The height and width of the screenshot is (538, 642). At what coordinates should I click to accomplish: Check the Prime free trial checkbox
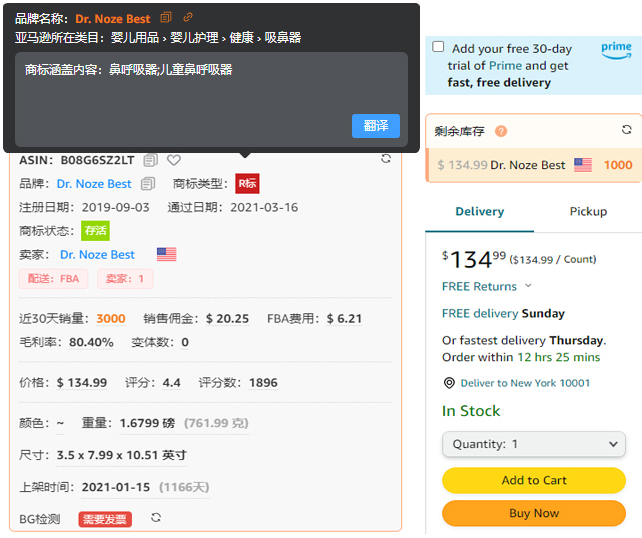pyautogui.click(x=438, y=47)
